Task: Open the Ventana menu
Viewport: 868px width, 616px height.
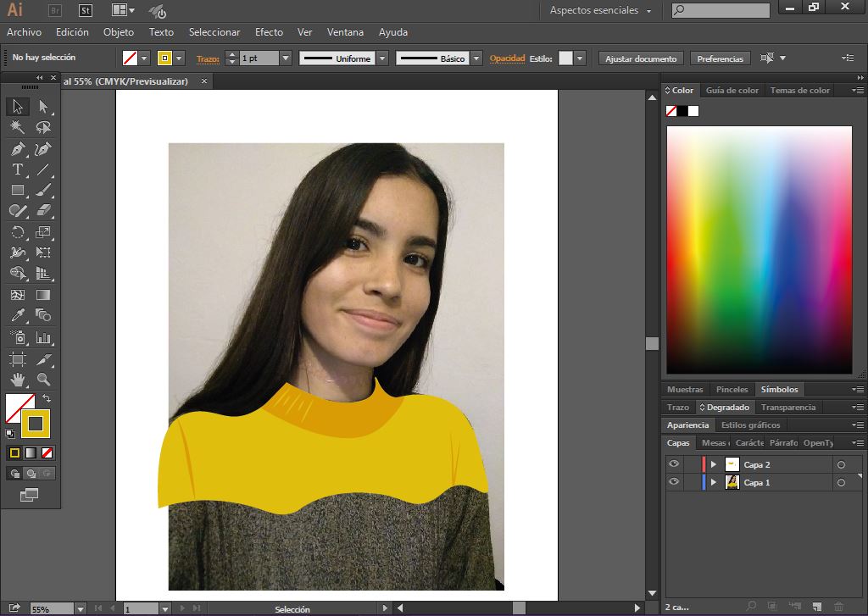Action: tap(346, 32)
